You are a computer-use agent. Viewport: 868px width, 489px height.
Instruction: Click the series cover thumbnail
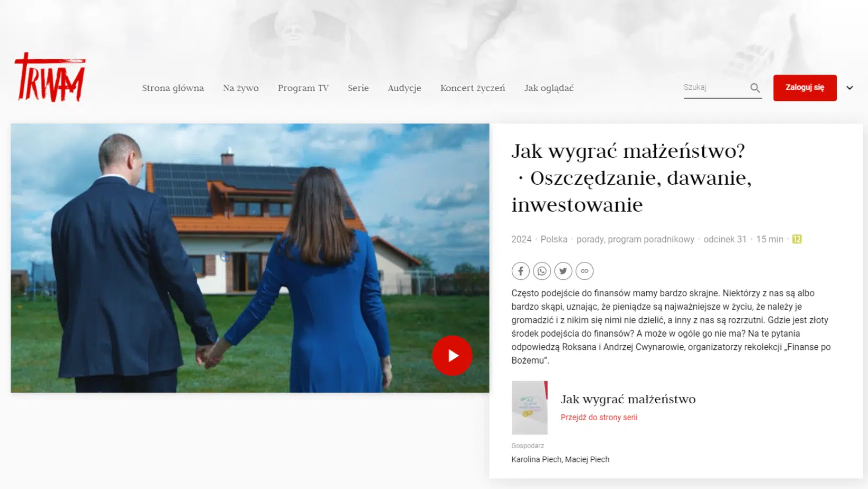coord(529,408)
